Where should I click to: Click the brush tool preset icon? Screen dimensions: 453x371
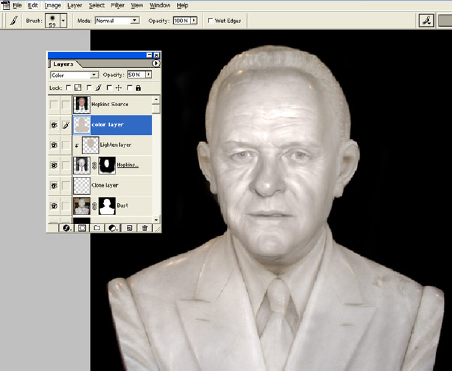click(x=14, y=21)
